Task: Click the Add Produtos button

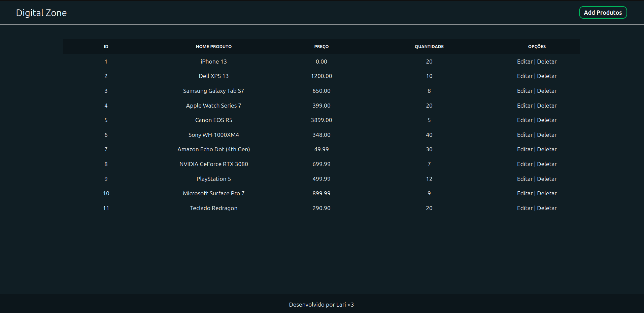Action: coord(603,13)
